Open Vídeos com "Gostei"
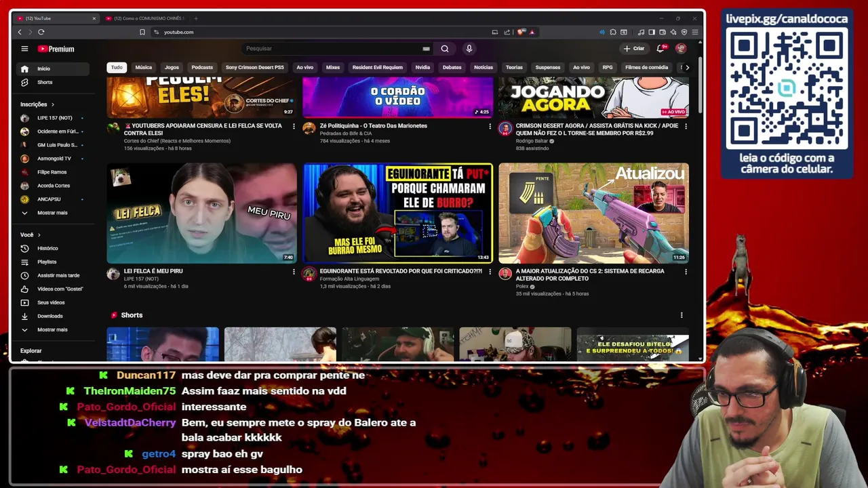The width and height of the screenshot is (868, 488). (52, 289)
